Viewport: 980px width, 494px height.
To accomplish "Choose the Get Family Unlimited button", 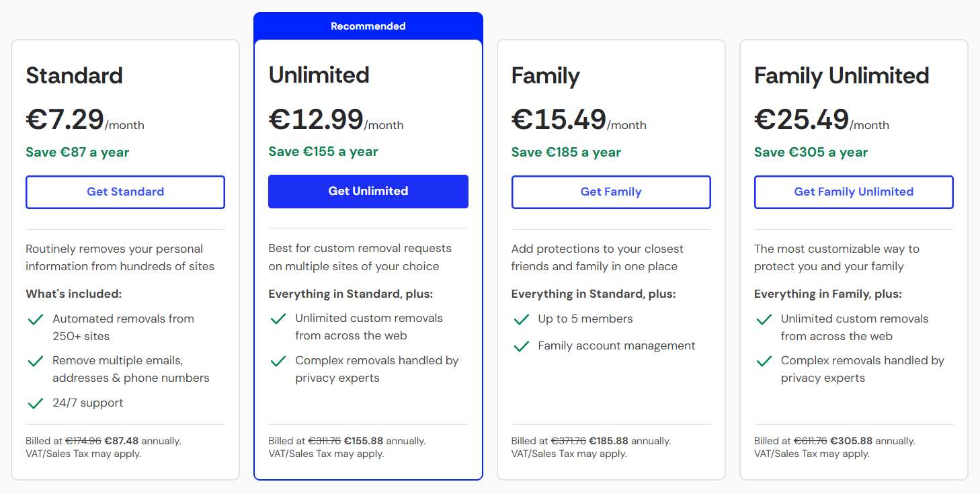I will click(853, 192).
